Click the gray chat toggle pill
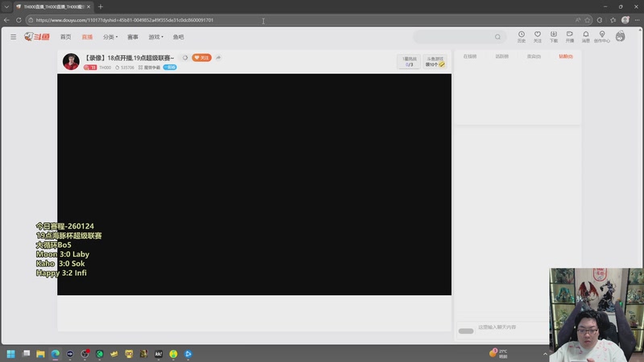This screenshot has width=644, height=362. [466, 331]
